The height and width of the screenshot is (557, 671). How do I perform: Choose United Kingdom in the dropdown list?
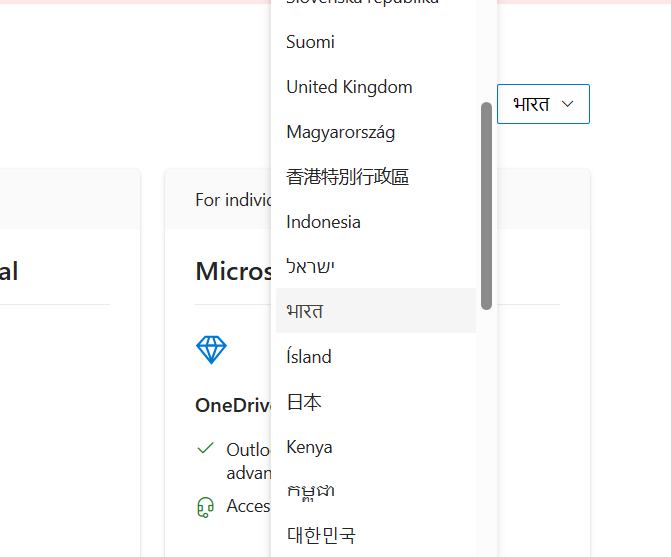point(376,87)
